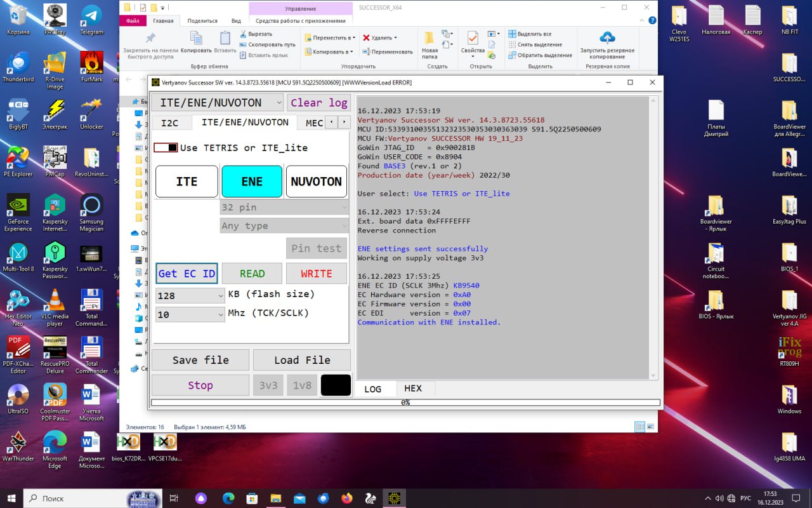
Task: Open Telegram desktop shortcut
Action: point(91,20)
